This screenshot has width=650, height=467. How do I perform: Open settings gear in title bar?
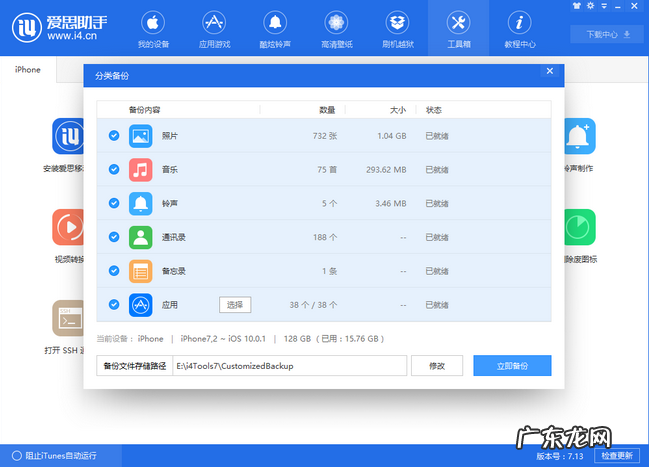coord(591,6)
